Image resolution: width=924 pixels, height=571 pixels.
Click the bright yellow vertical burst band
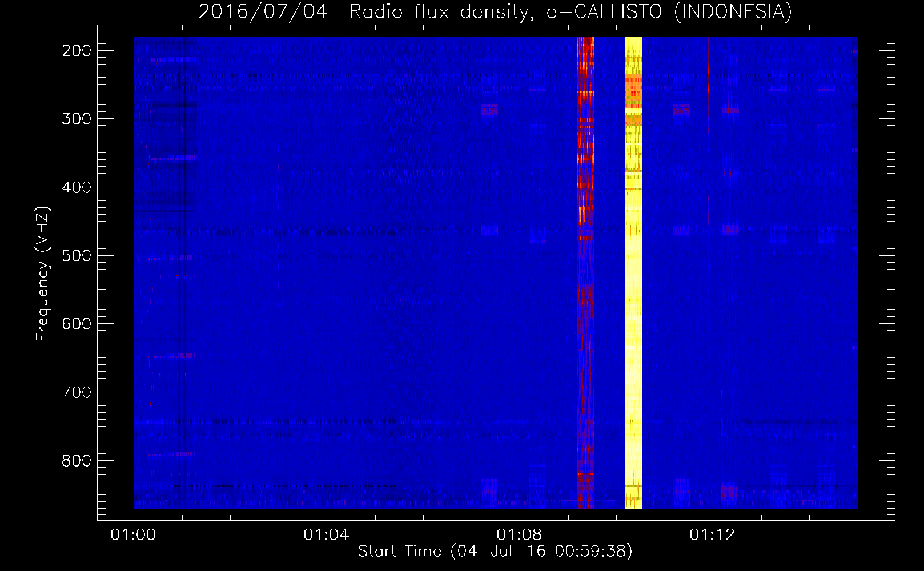634,272
